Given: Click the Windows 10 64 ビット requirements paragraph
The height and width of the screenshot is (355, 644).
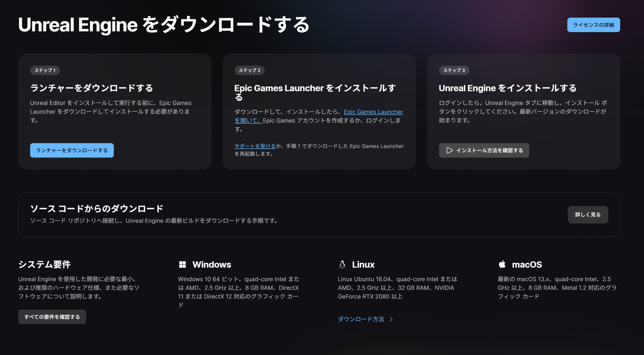Looking at the screenshot, I should (x=239, y=292).
